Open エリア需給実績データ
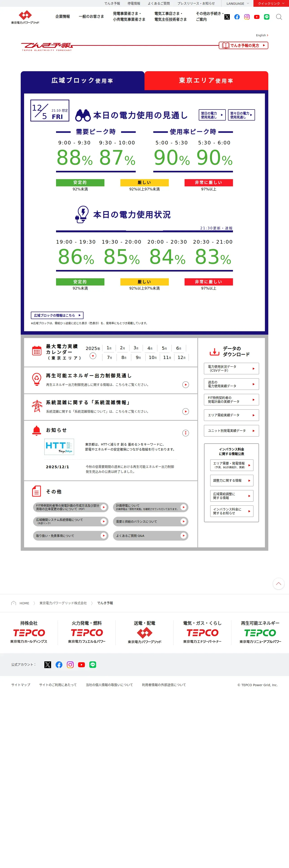The image size is (289, 868). pyautogui.click(x=231, y=415)
